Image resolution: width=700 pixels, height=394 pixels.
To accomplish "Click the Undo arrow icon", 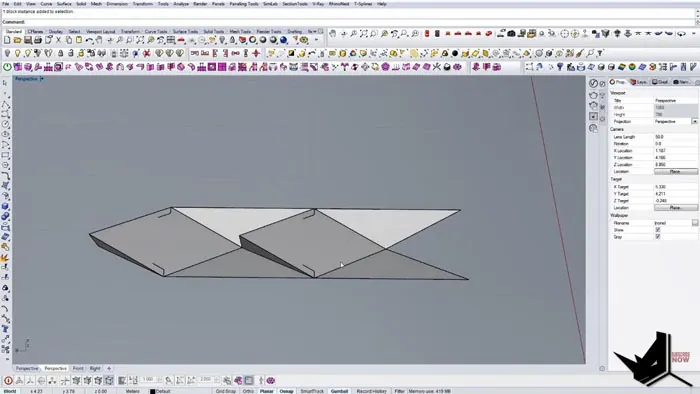I will [89, 41].
